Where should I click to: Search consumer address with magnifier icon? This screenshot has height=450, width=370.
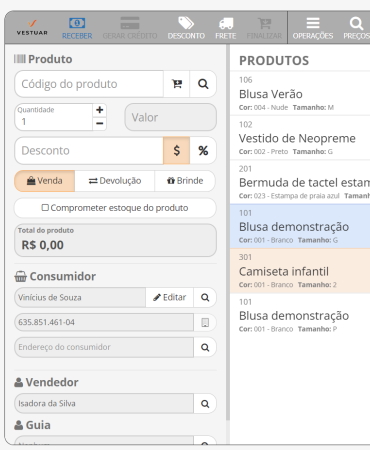pos(205,347)
